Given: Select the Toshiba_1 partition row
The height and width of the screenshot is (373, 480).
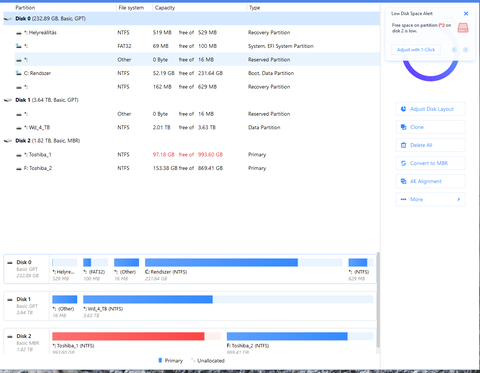Looking at the screenshot, I should point(197,154).
